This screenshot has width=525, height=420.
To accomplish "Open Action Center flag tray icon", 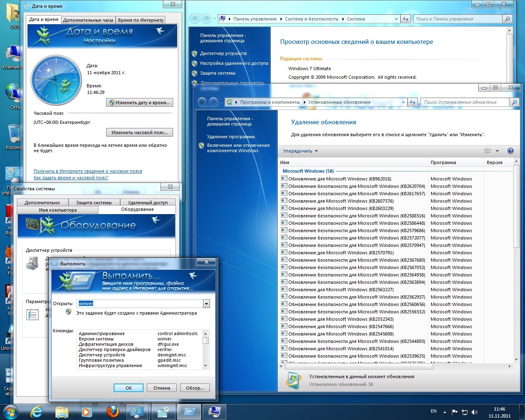I will coord(454,412).
